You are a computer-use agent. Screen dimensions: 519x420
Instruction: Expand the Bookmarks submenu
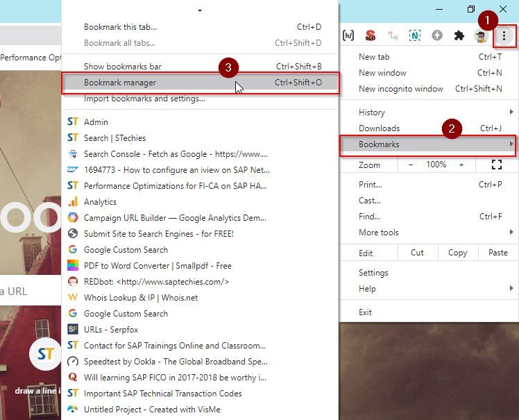click(x=429, y=144)
